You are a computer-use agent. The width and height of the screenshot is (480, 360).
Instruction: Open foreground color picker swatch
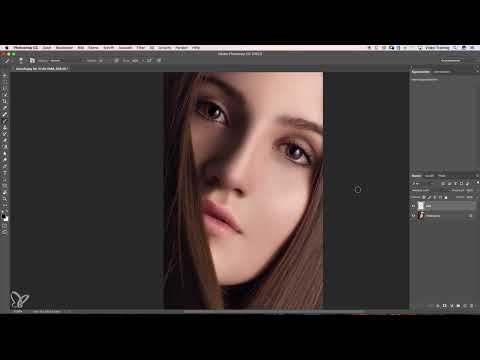coord(4,216)
